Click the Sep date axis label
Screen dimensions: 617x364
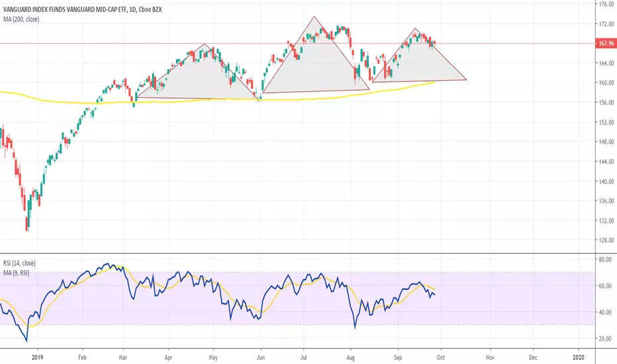point(398,357)
